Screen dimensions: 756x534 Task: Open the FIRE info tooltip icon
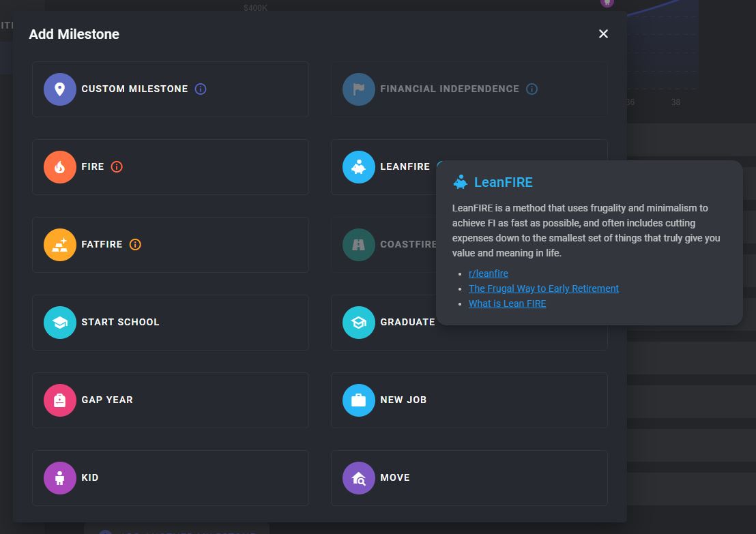point(117,167)
